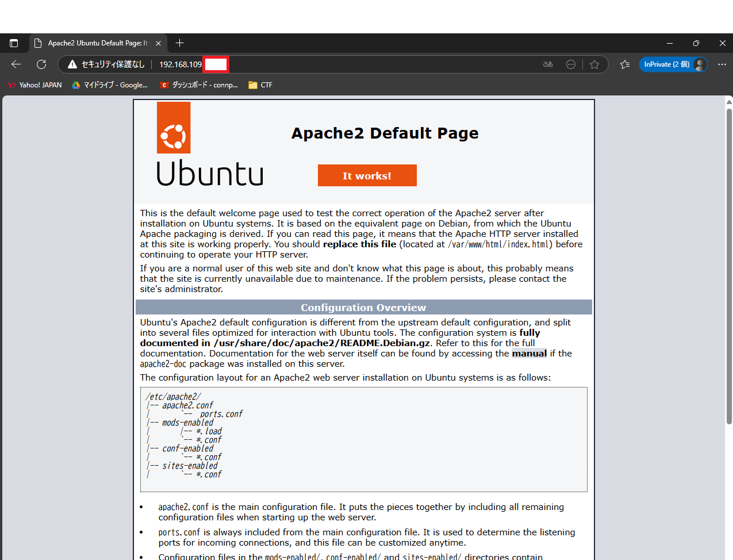733x560 pixels.
Task: Click '/usr/share/doc/apache2/README.Debian.gz' bold text
Action: coord(322,343)
